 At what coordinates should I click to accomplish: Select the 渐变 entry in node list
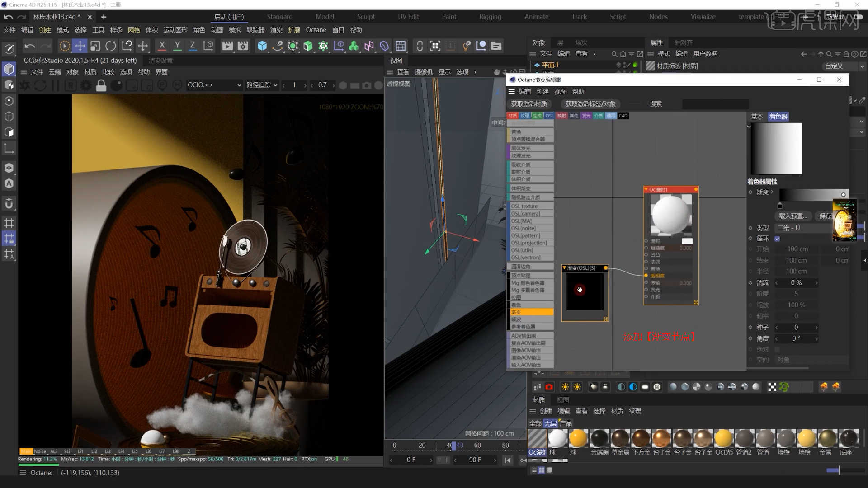[x=532, y=312]
